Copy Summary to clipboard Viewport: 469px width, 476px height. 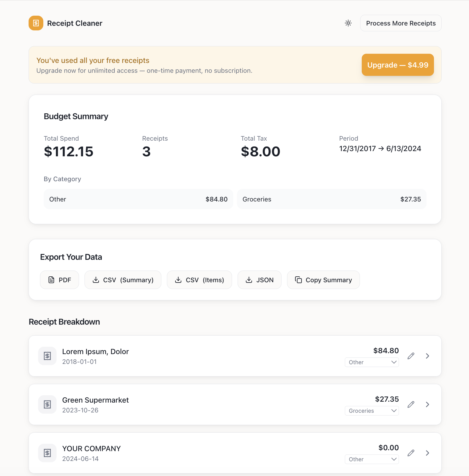pos(323,280)
